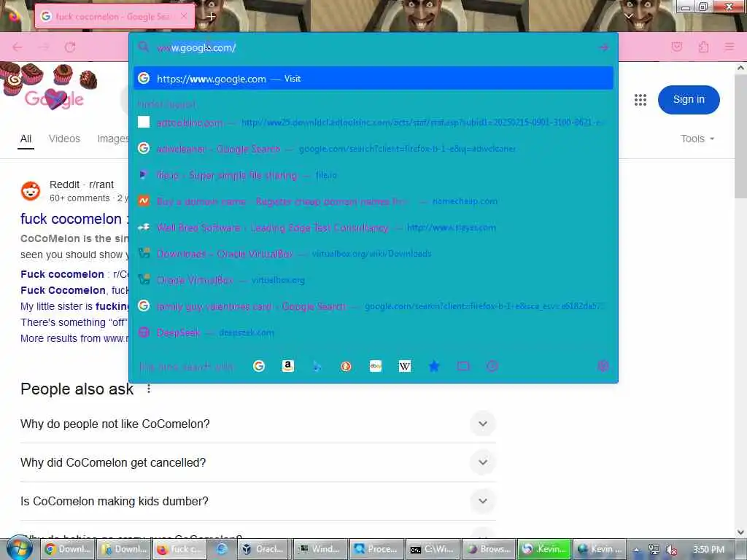The height and width of the screenshot is (560, 747).
Task: Click the browser Back arrow
Action: pyautogui.click(x=18, y=47)
